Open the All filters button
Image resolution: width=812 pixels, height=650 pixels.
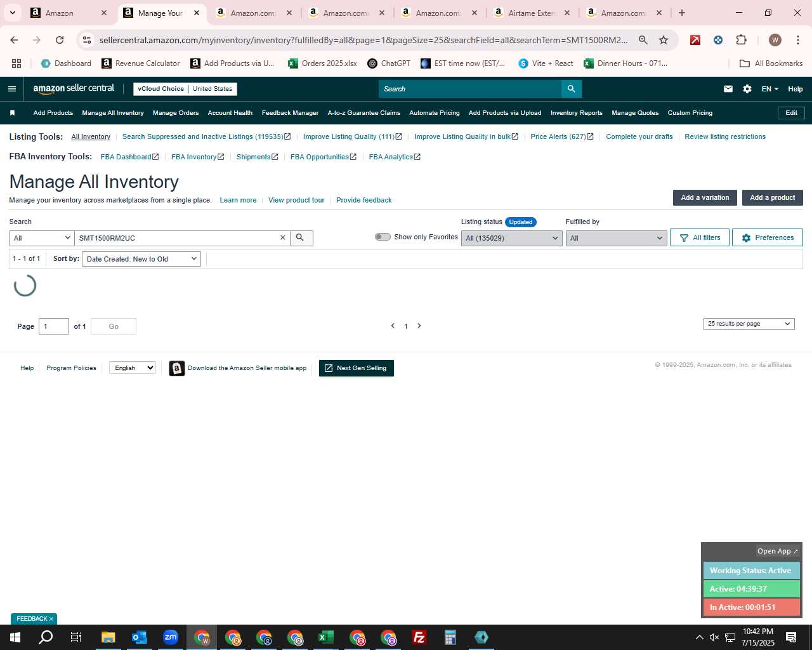700,237
